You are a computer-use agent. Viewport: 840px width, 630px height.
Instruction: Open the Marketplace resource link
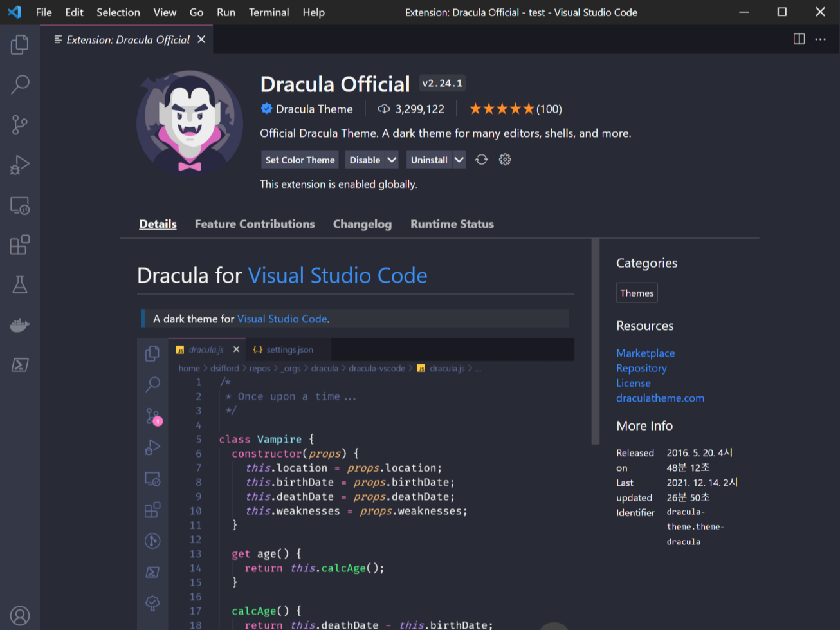tap(645, 353)
